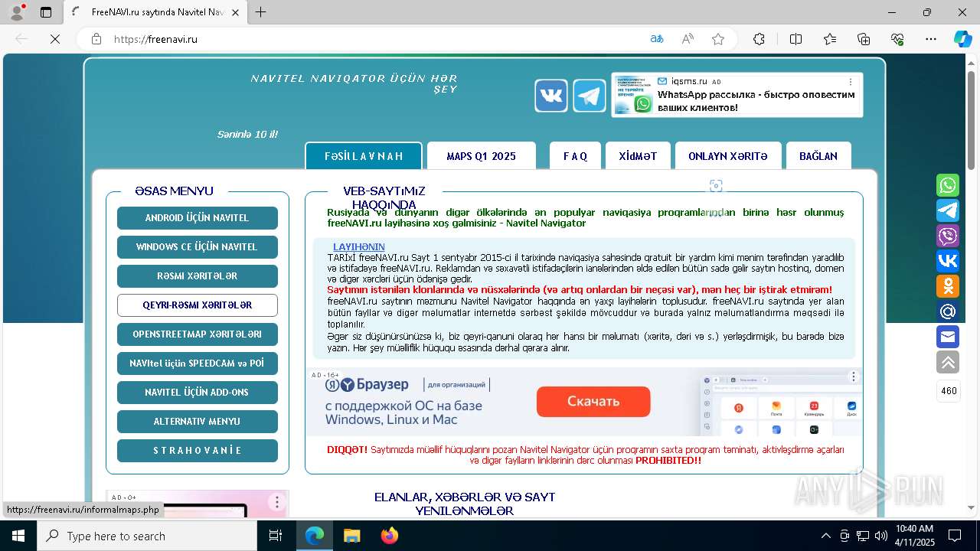Screen dimensions: 980x551
Task: Open RƏSMİ XƏRİTƏLƏR menu item
Action: tap(198, 276)
